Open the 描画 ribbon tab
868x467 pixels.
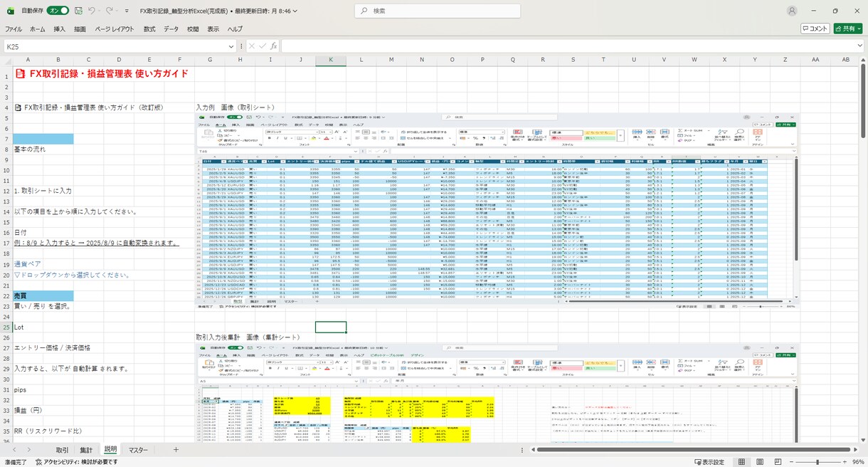click(x=80, y=29)
